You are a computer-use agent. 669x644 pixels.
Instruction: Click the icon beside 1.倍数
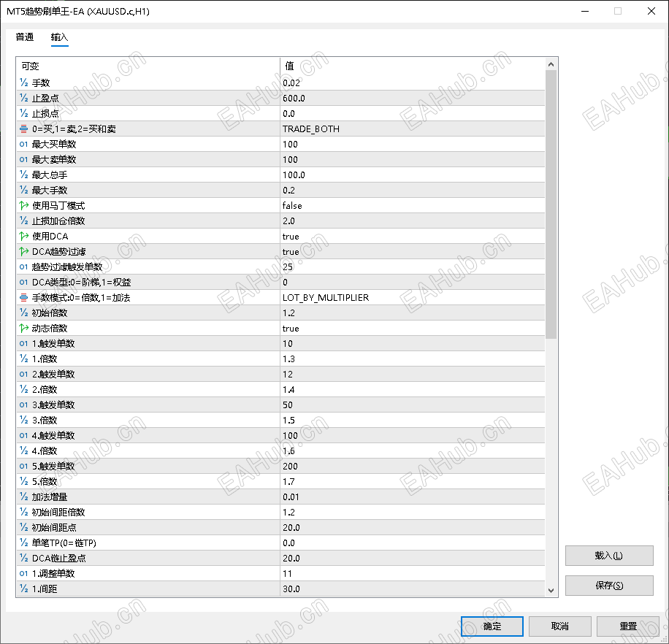(x=24, y=359)
